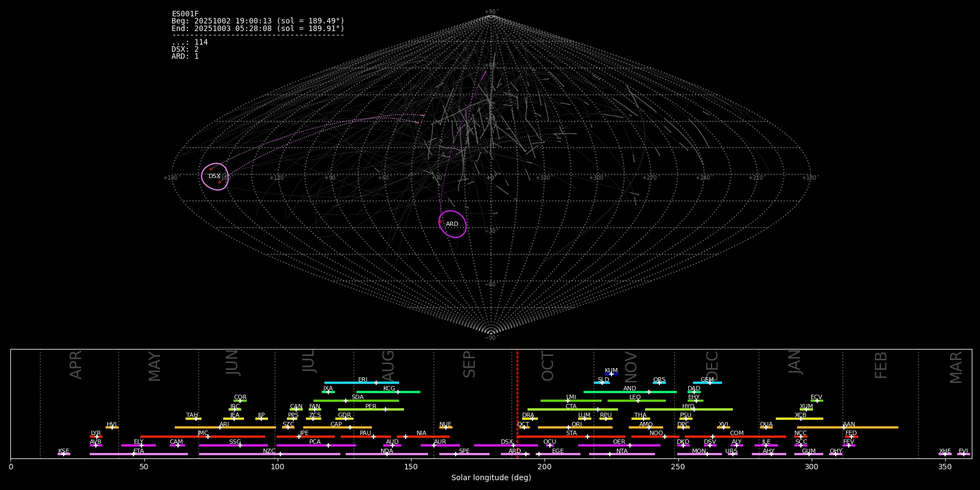Click the +90° label at map top
The height and width of the screenshot is (490, 980).
click(491, 12)
